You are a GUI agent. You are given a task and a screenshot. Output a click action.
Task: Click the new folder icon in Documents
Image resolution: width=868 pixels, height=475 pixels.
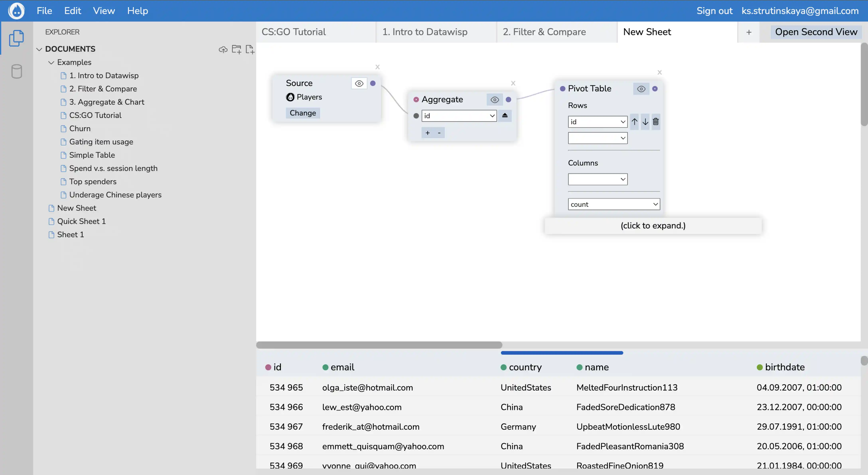(236, 49)
